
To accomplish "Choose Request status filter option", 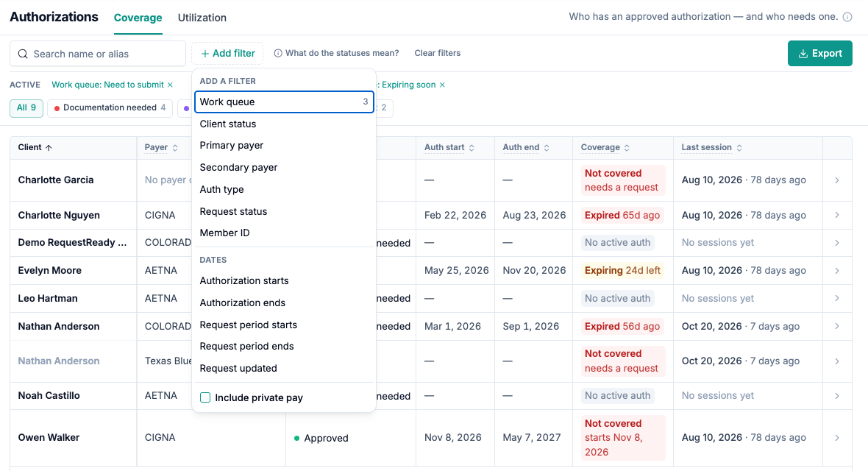I will click(284, 212).
